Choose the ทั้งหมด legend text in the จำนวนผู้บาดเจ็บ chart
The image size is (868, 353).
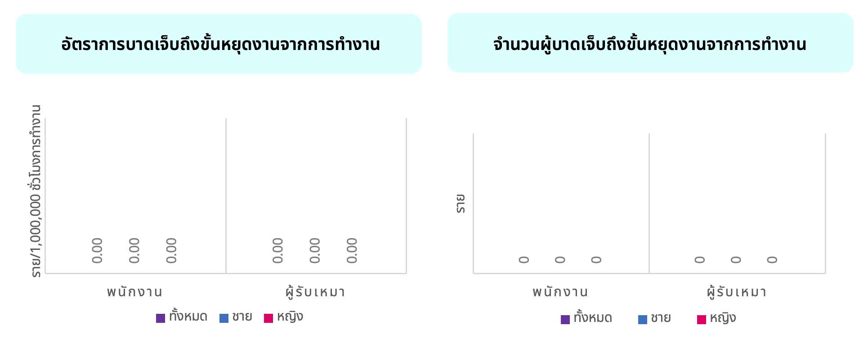[x=593, y=318]
